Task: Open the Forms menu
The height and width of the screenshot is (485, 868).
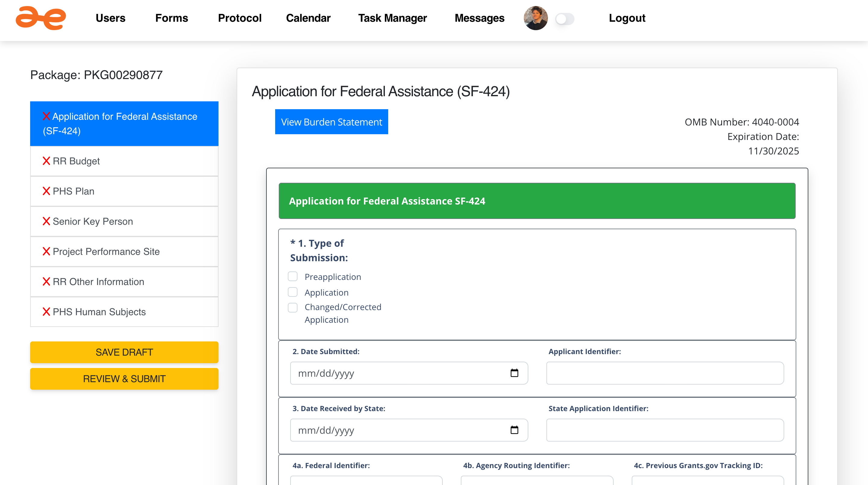Action: [171, 18]
